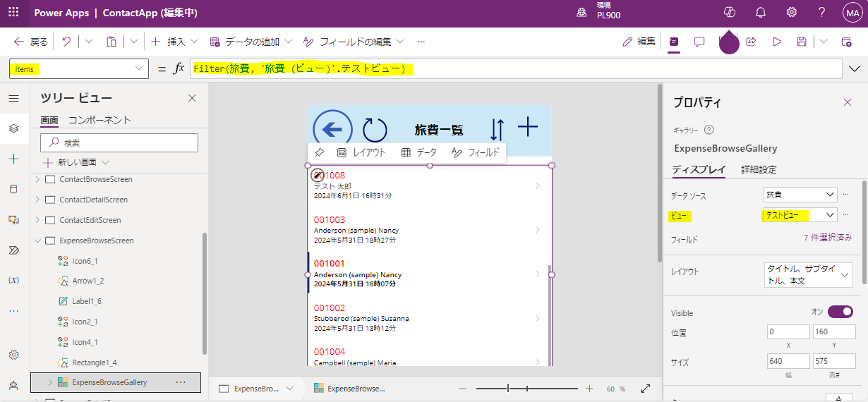
Task: Click the plus icon on canvas header
Action: click(x=528, y=128)
